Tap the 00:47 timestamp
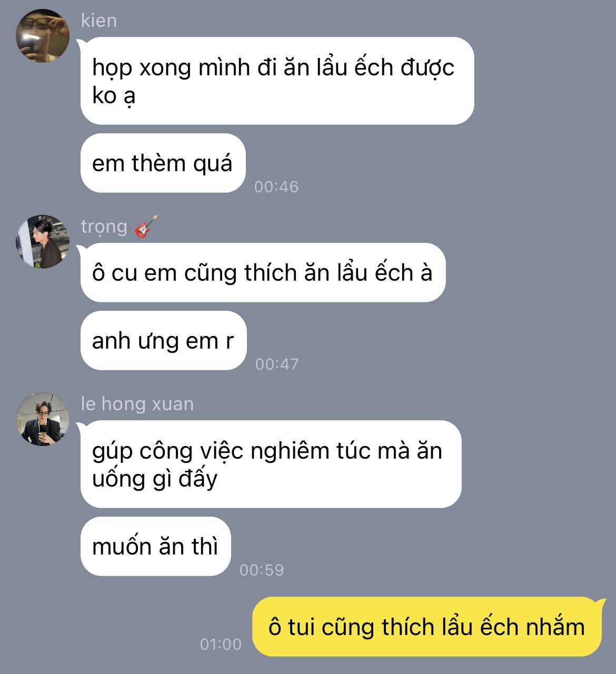This screenshot has height=674, width=616. [x=277, y=364]
